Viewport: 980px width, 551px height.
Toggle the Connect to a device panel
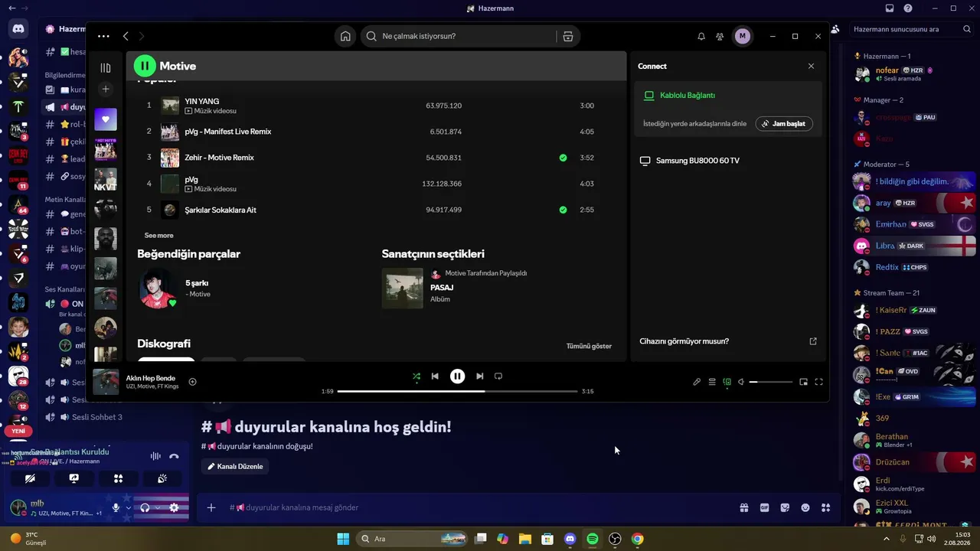(x=727, y=382)
